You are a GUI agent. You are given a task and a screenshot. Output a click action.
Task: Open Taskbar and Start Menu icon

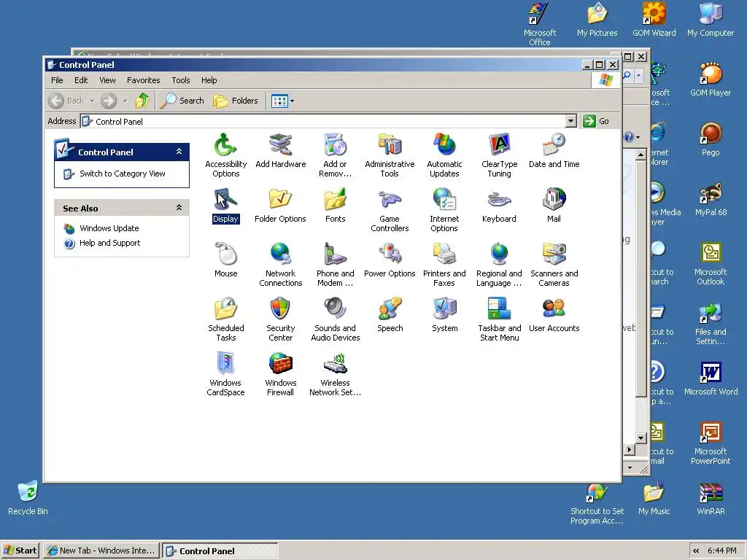[499, 319]
